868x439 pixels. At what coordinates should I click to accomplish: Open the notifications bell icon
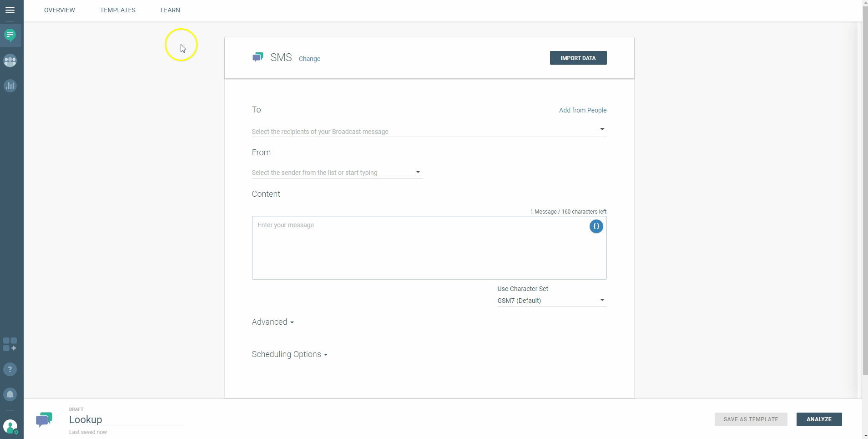tap(10, 394)
